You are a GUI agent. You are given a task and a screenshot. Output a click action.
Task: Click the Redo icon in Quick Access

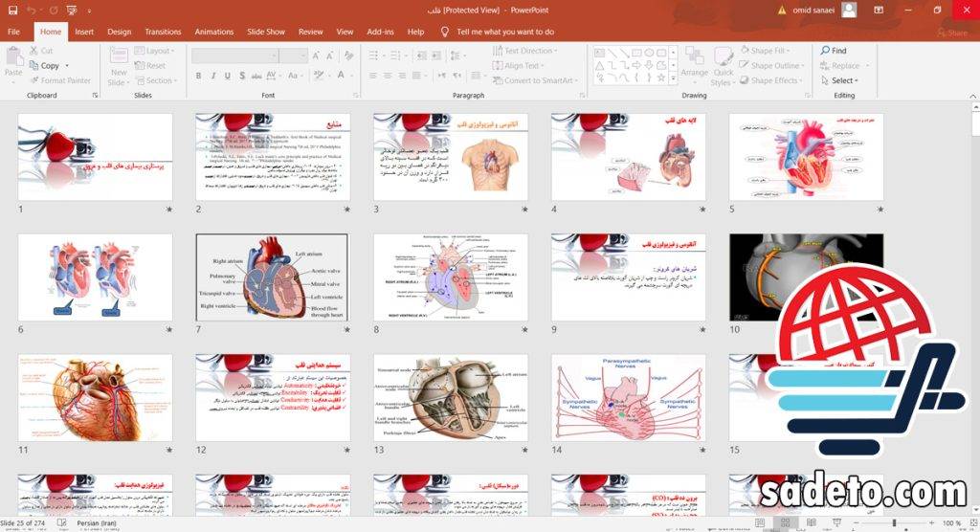54,10
